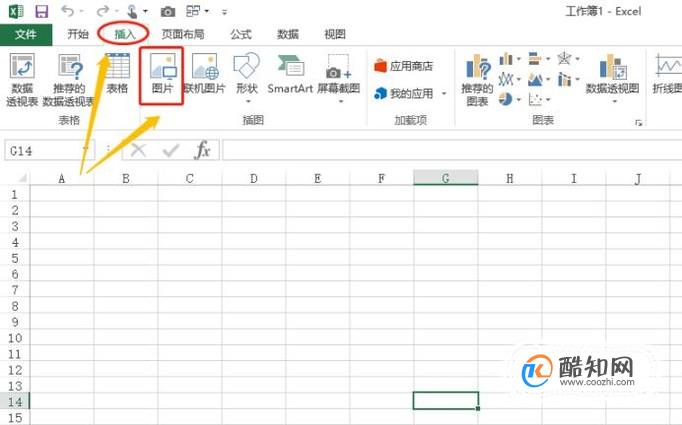Viewport: 682px width, 425px height.
Task: Click the Enter checkmark formula bar button
Action: pyautogui.click(x=170, y=151)
